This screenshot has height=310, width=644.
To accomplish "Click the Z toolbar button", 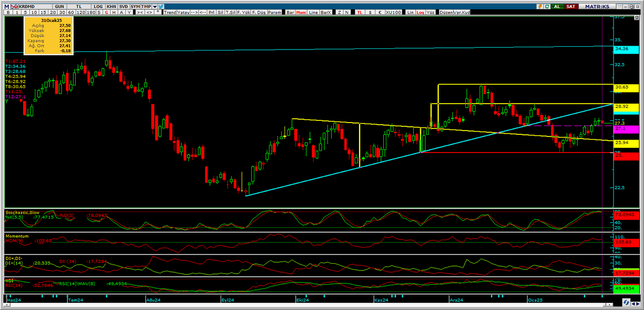I will [339, 12].
